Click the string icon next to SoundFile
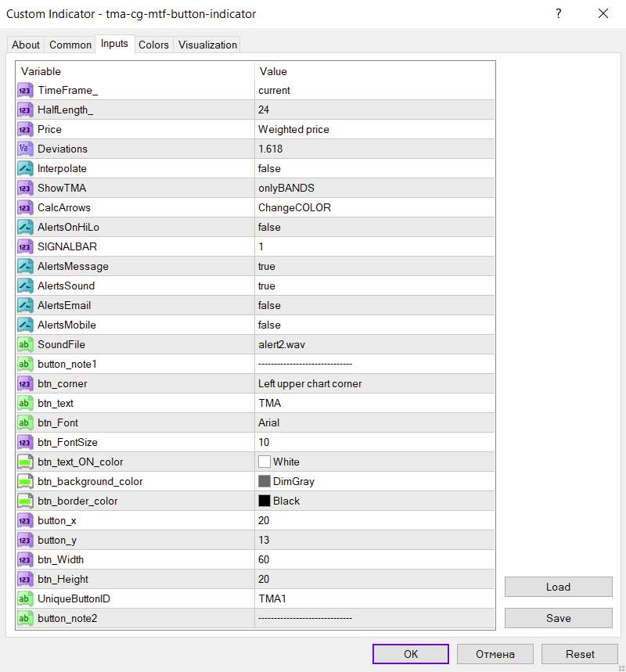Screen dimensions: 626x672 click(24, 345)
